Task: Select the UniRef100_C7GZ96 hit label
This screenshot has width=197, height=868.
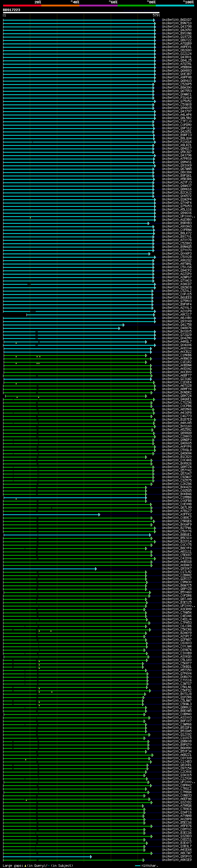Action: pos(177,403)
